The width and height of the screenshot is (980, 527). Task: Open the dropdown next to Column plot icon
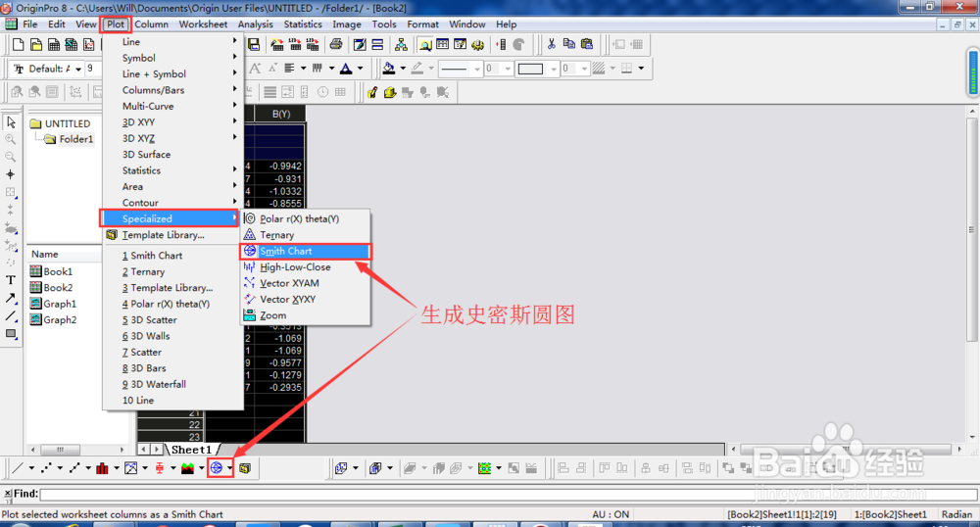point(117,467)
